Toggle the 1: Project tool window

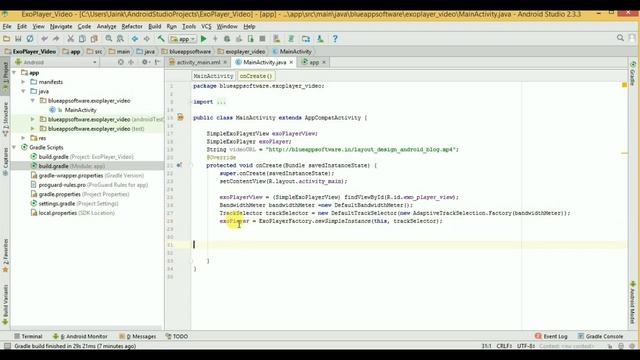5,76
